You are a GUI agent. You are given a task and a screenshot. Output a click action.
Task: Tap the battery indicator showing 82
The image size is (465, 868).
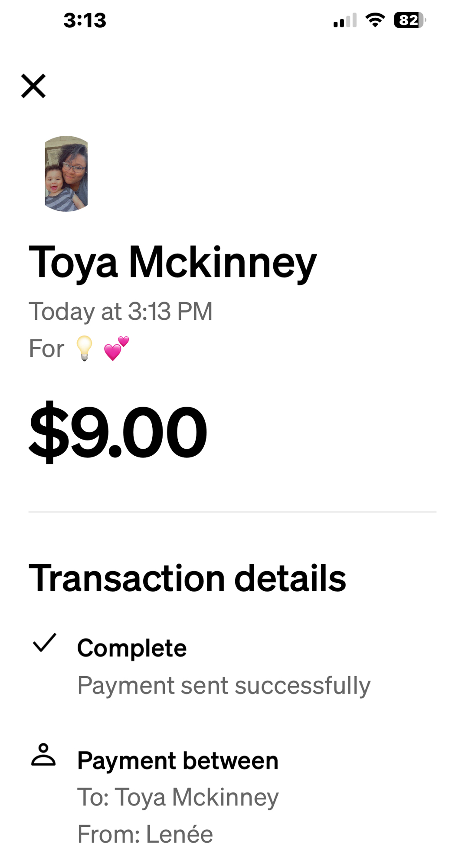(409, 20)
